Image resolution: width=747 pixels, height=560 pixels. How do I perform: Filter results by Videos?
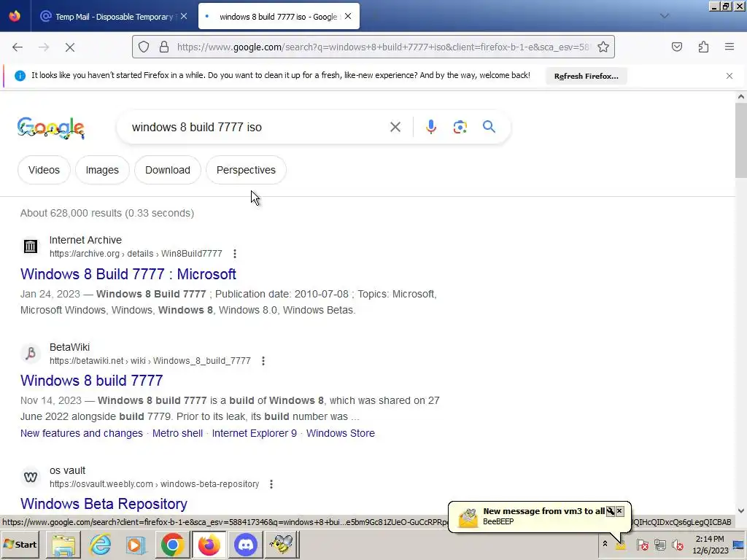(x=44, y=170)
